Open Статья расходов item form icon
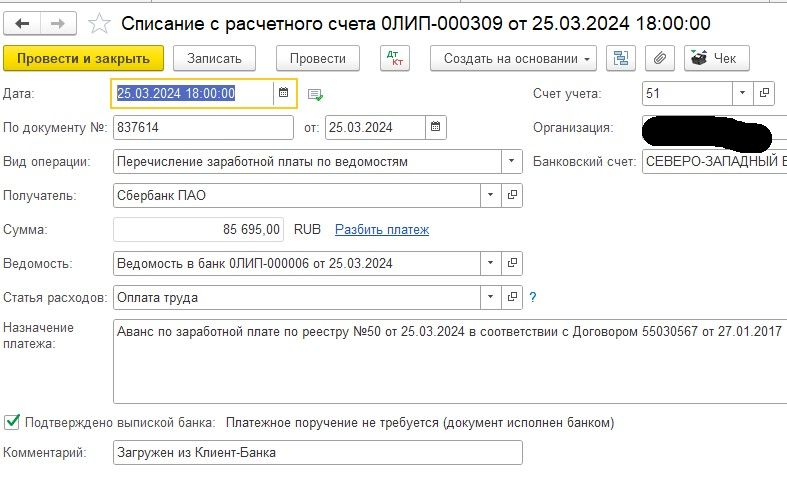This screenshot has height=481, width=787. 512,297
